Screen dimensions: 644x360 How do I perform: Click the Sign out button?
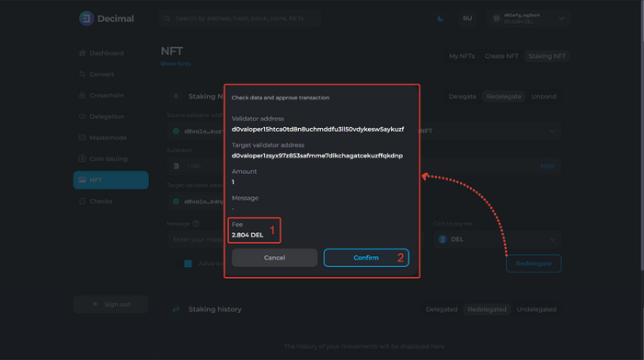(111, 304)
